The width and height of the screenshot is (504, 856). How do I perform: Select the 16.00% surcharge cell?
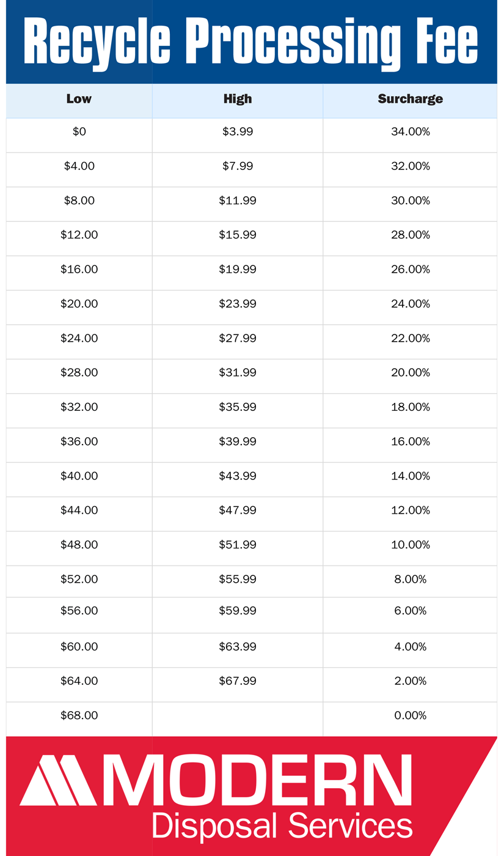coord(410,441)
